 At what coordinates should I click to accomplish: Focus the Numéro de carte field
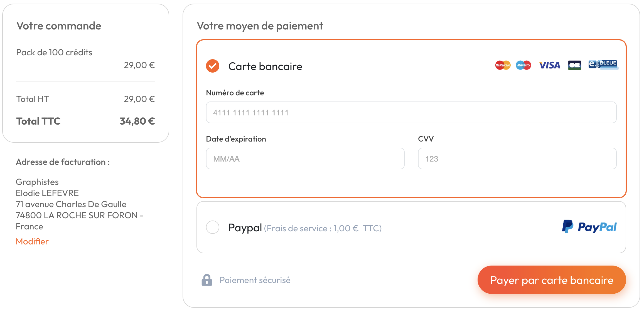[x=411, y=112]
